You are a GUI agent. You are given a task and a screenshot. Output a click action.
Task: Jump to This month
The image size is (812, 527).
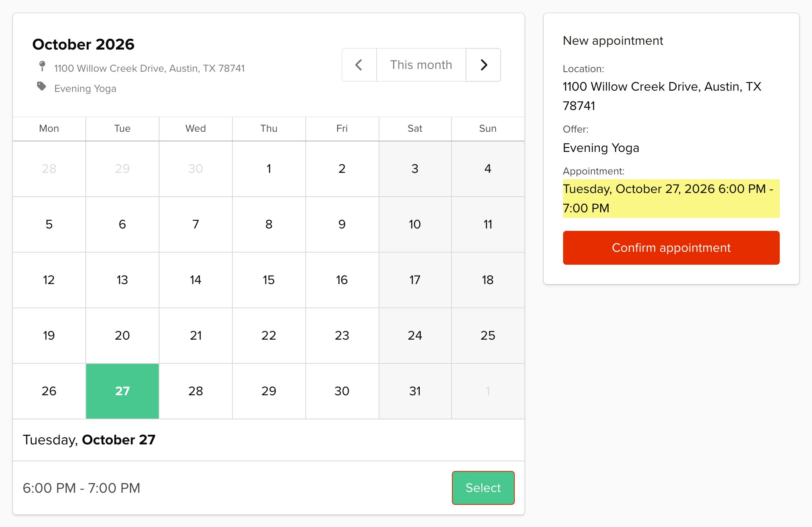click(x=421, y=65)
